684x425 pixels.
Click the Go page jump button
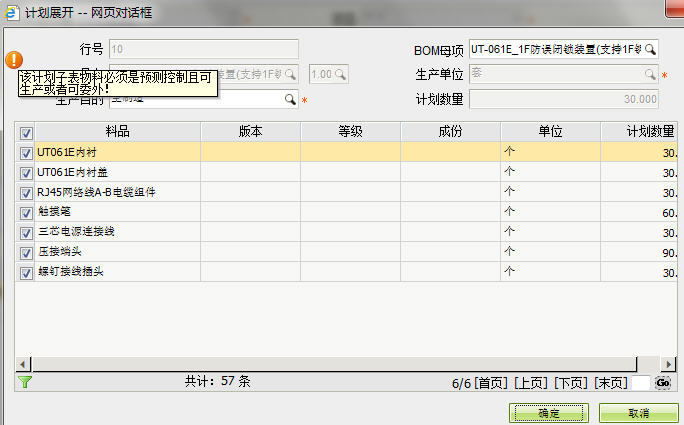663,383
